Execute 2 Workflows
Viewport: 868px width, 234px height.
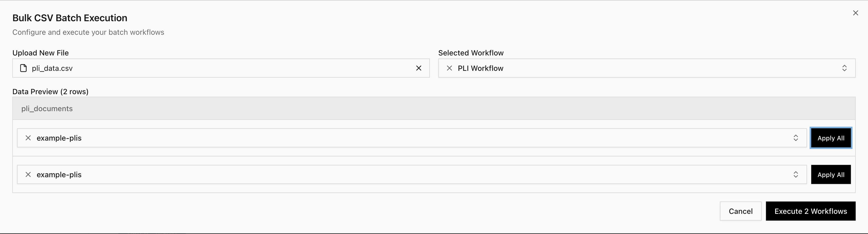click(x=810, y=211)
